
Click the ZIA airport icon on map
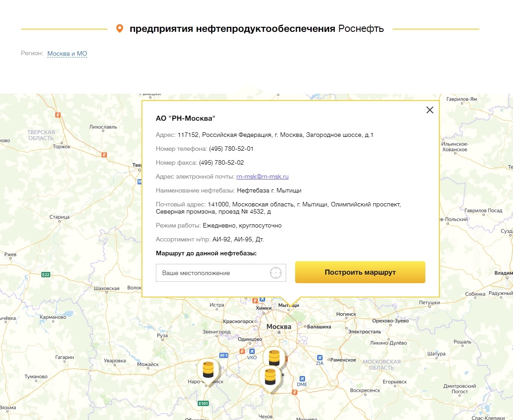pyautogui.click(x=320, y=358)
